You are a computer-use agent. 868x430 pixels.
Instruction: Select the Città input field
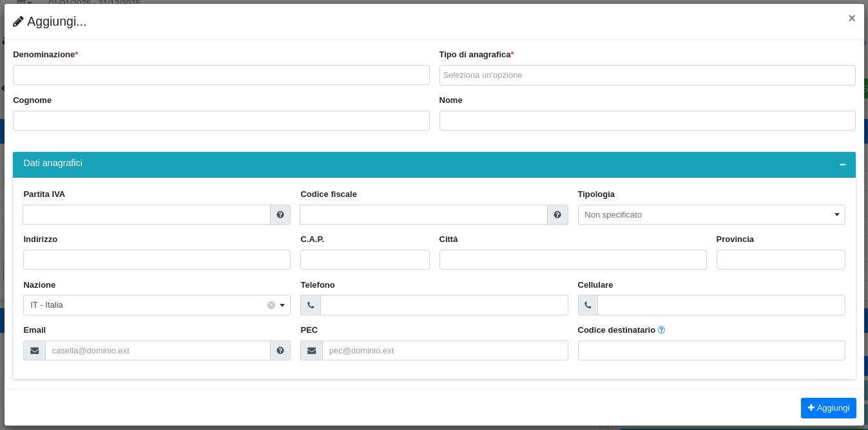tap(572, 260)
